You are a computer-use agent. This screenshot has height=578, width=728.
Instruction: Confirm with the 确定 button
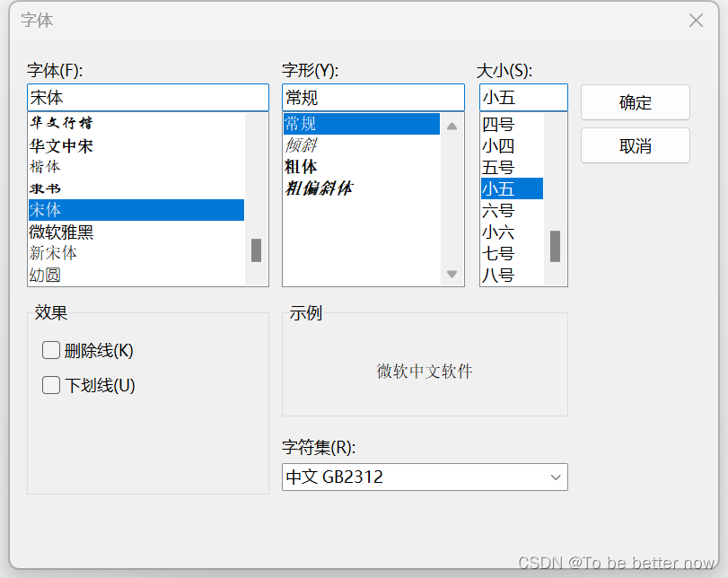pyautogui.click(x=636, y=102)
